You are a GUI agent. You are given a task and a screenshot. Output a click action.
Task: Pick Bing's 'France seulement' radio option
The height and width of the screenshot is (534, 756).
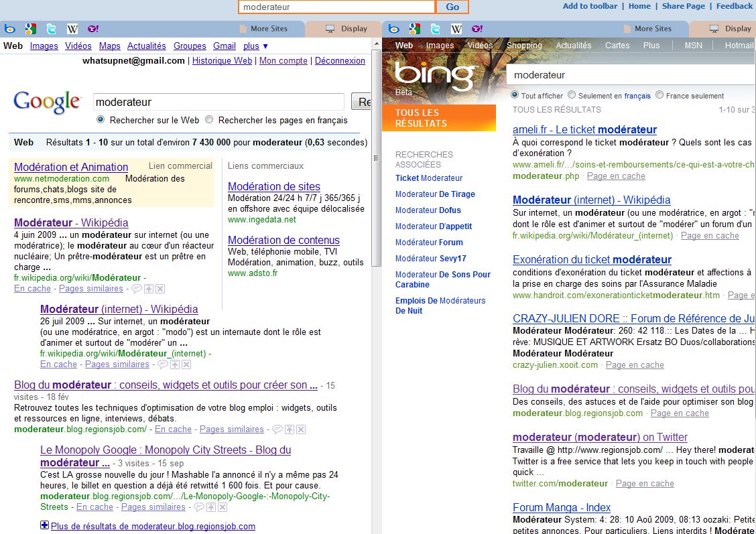point(659,95)
